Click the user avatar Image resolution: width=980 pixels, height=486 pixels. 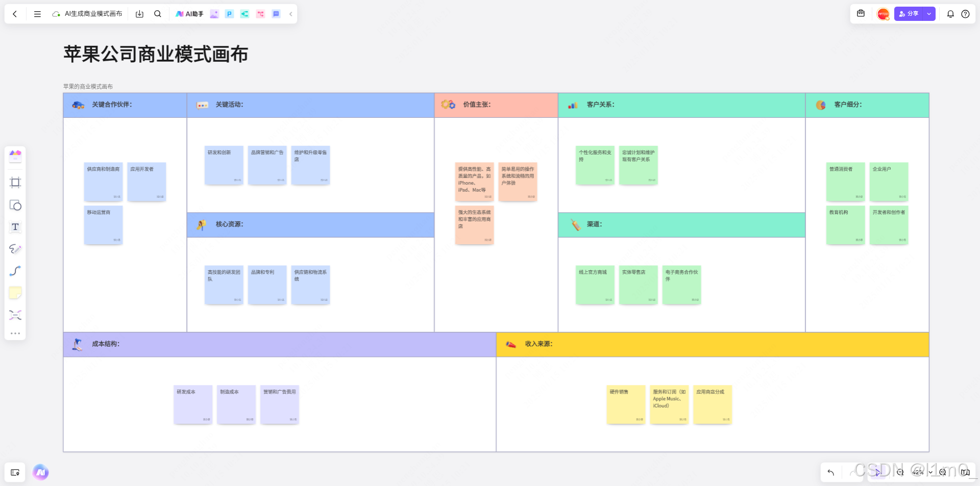point(883,14)
